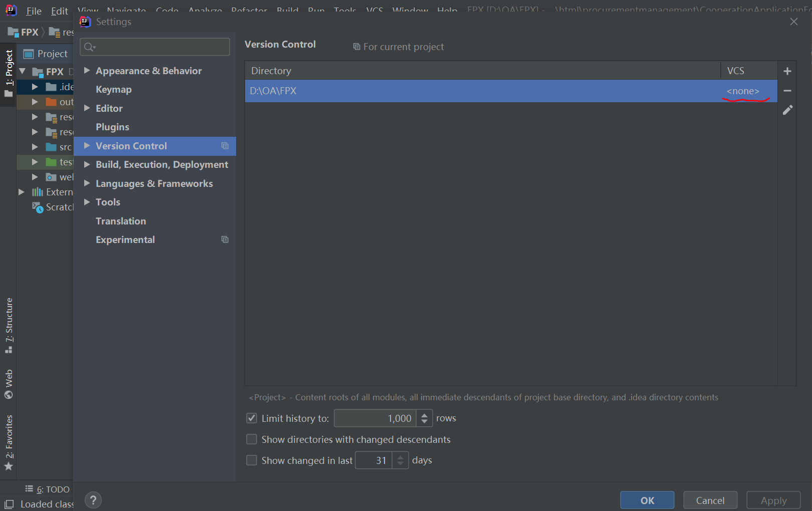Expand the External Libraries tree node
The width and height of the screenshot is (812, 511).
22,192
